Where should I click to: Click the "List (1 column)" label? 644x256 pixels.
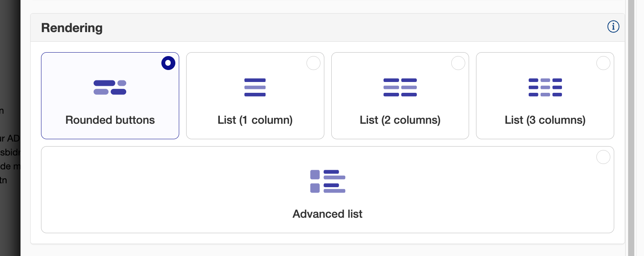[255, 120]
